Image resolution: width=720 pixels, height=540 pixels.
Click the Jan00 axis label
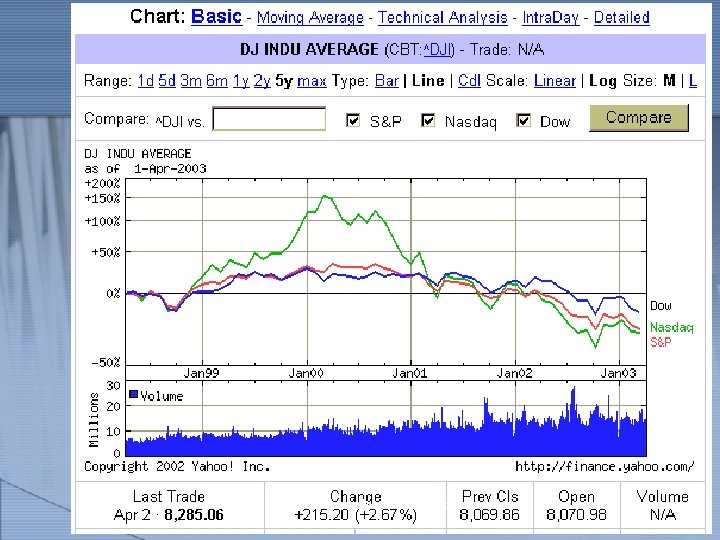(306, 373)
